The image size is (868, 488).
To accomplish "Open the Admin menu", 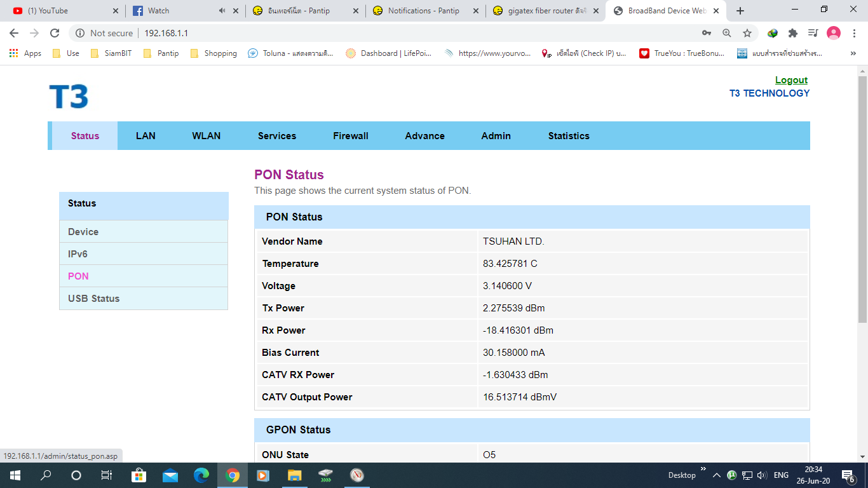I will pos(496,136).
